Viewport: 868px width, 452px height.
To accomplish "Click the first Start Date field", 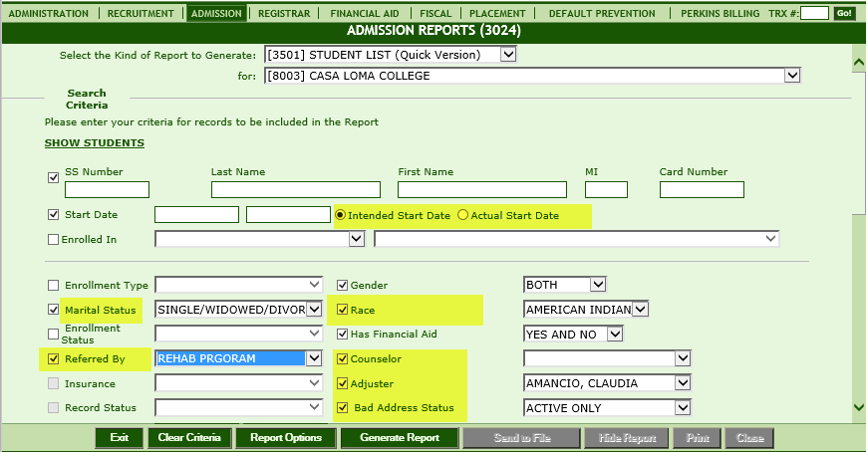I will click(196, 215).
